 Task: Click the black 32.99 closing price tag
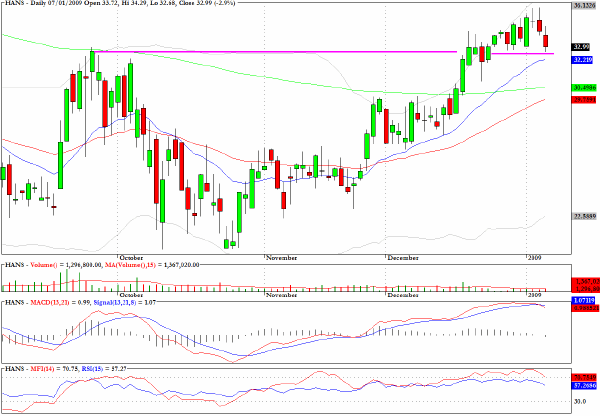(582, 47)
